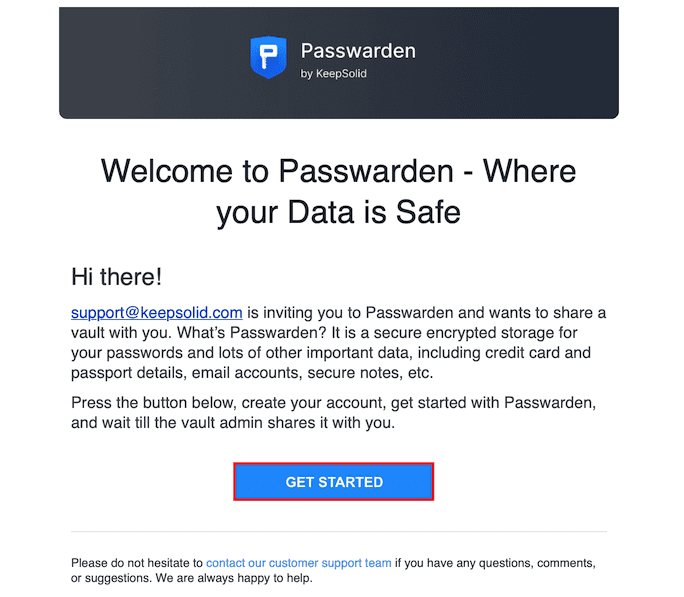Click the "Welcome to Passwarden - Where" heading line

pos(338,170)
